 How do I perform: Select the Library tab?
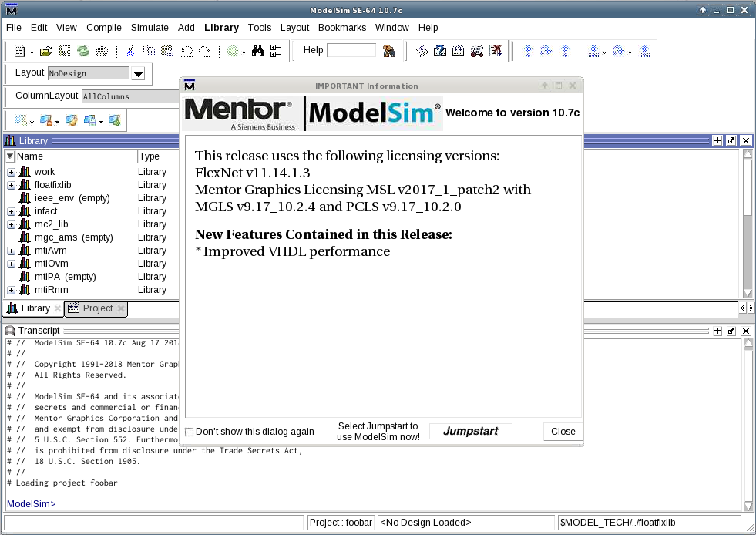pos(34,308)
